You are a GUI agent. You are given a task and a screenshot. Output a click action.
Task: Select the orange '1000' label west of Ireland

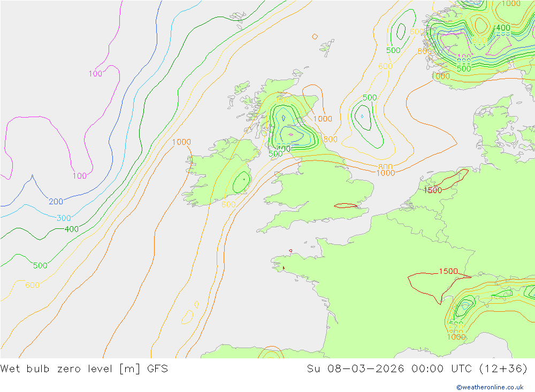(181, 142)
